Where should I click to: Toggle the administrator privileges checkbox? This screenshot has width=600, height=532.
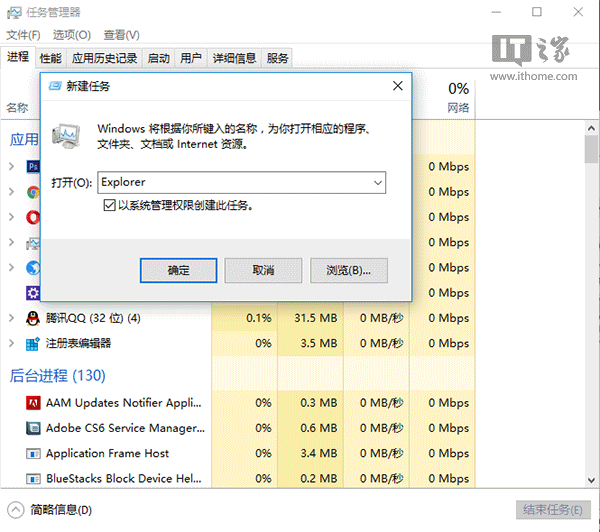pyautogui.click(x=110, y=205)
